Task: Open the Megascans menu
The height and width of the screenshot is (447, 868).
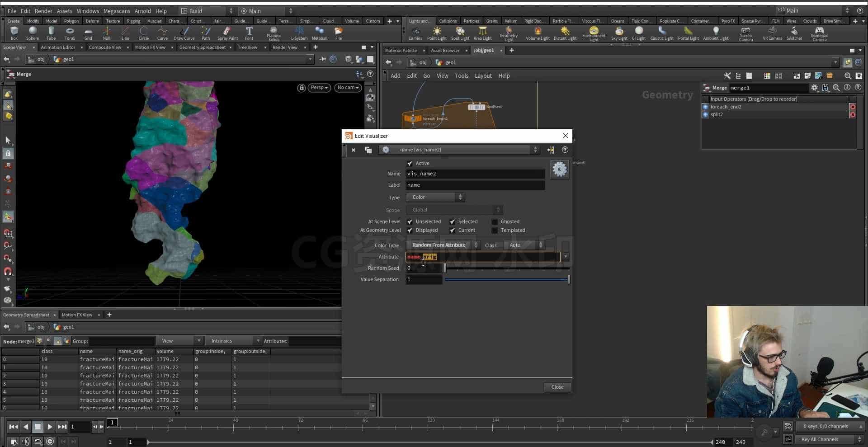Action: point(117,11)
